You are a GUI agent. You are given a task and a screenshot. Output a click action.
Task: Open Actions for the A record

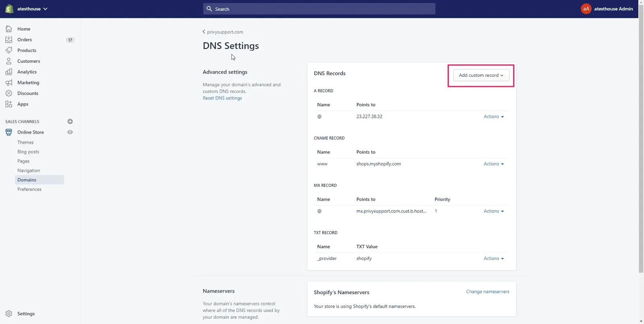494,117
